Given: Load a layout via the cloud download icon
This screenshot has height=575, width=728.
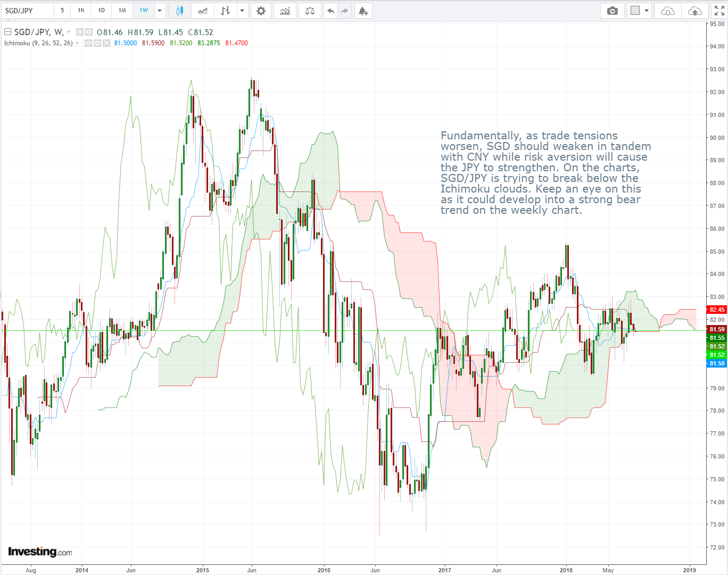Looking at the screenshot, I should click(667, 11).
